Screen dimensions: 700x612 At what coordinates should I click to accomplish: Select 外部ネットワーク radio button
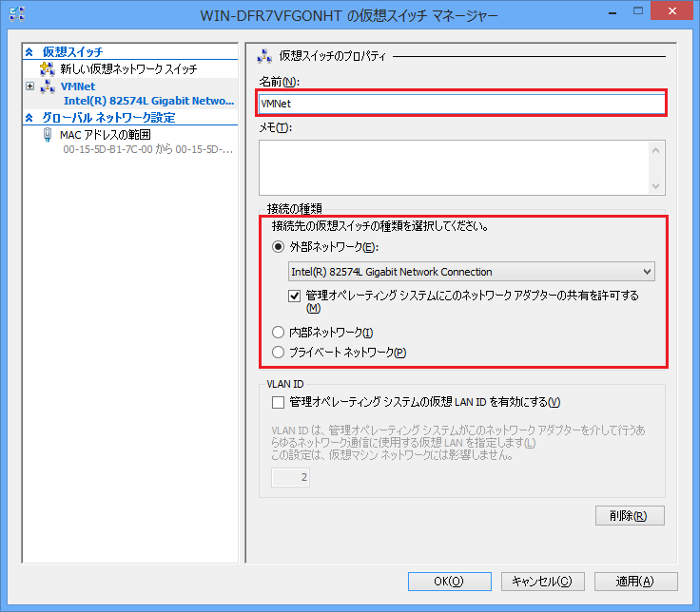tap(278, 247)
